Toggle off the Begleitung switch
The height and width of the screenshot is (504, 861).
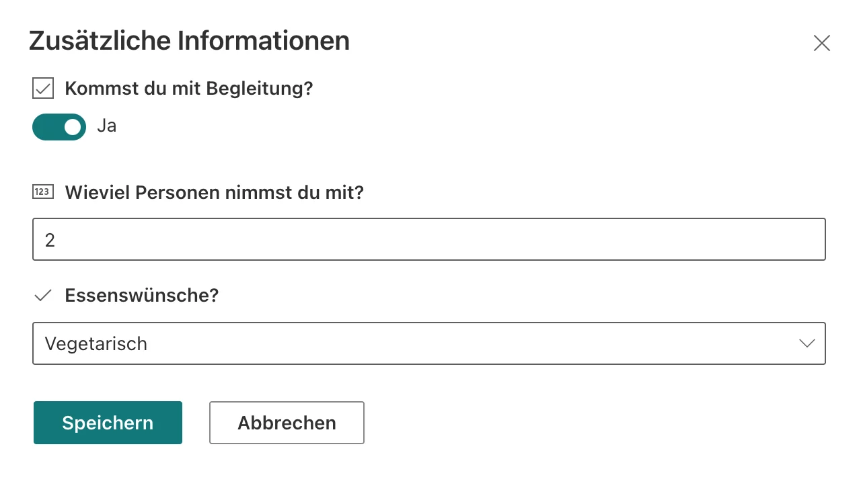click(59, 127)
